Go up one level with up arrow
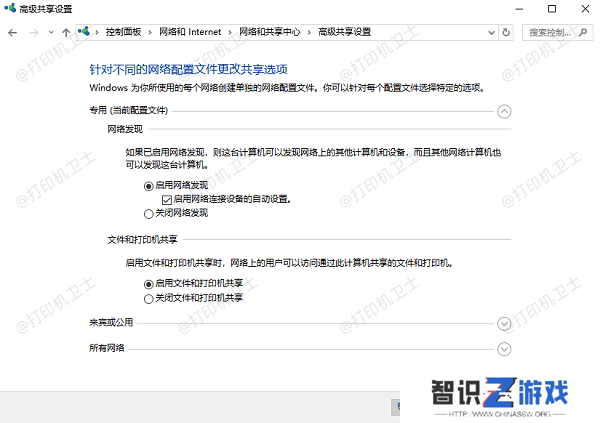Screen dimensions: 600x423 tap(66, 33)
